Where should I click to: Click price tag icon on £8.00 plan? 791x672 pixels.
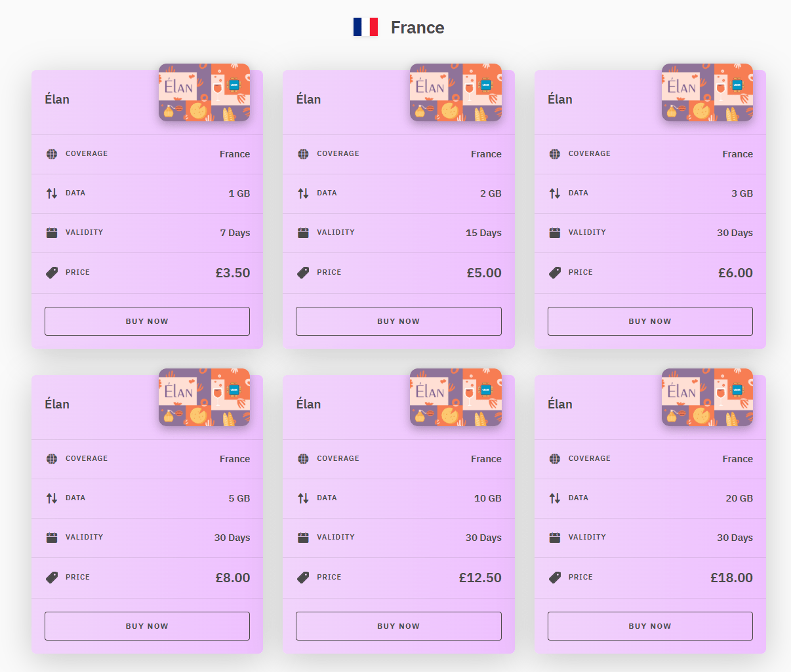(52, 578)
